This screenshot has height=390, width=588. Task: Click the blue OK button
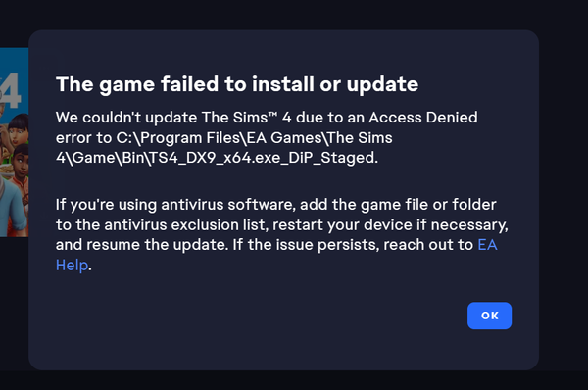pyautogui.click(x=489, y=316)
